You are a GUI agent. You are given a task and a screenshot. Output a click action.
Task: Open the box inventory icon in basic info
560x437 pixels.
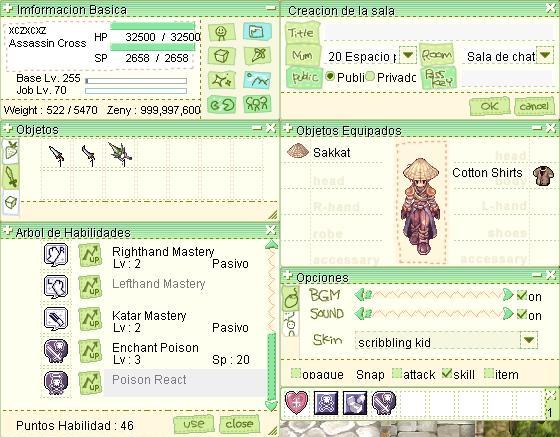point(221,56)
